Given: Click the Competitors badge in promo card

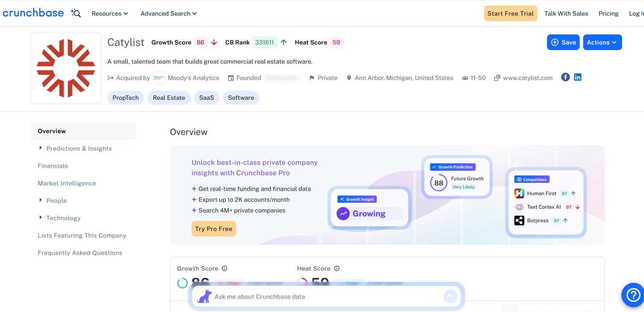Looking at the screenshot, I should tap(532, 179).
